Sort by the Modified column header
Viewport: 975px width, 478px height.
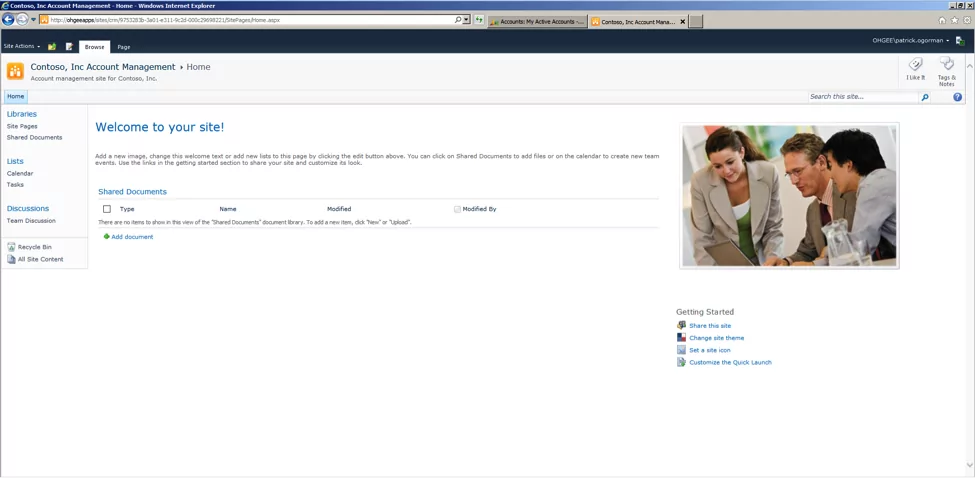339,209
